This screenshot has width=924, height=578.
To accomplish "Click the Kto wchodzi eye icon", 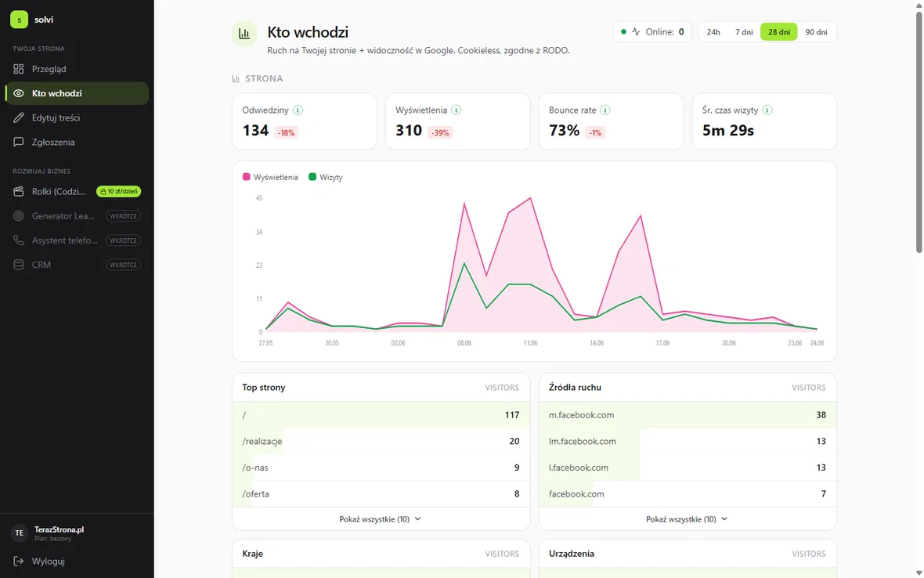I will 18,93.
